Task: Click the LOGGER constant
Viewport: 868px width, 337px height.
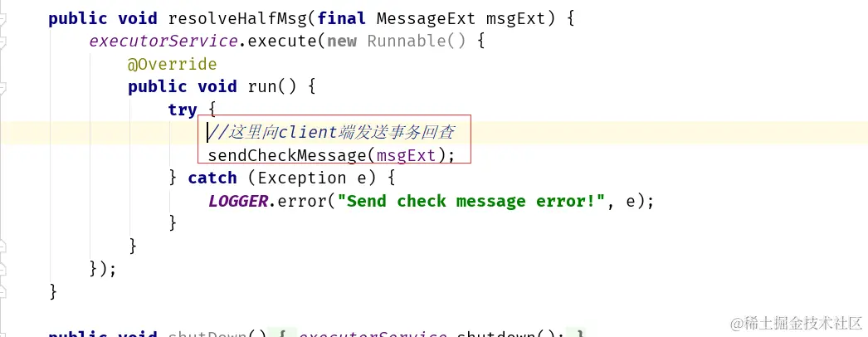Action: (x=238, y=201)
